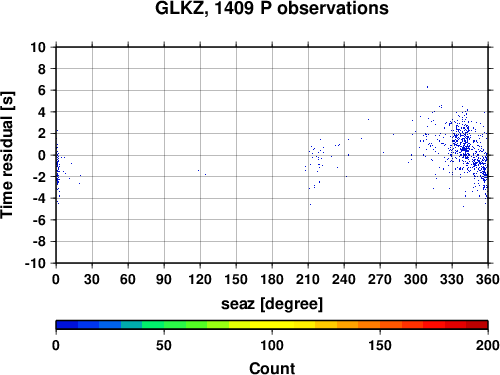Click the 90 tick label on x-axis
The image size is (500, 375).
point(164,279)
